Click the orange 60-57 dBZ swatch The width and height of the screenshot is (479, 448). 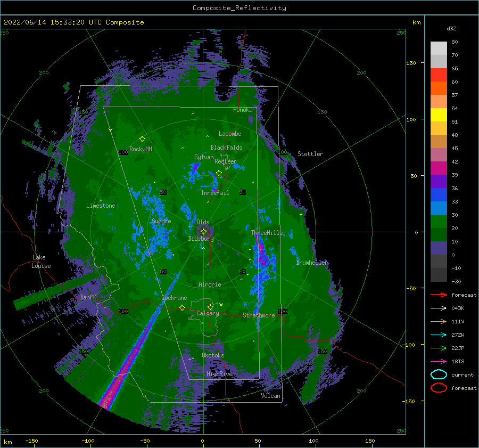pos(439,88)
